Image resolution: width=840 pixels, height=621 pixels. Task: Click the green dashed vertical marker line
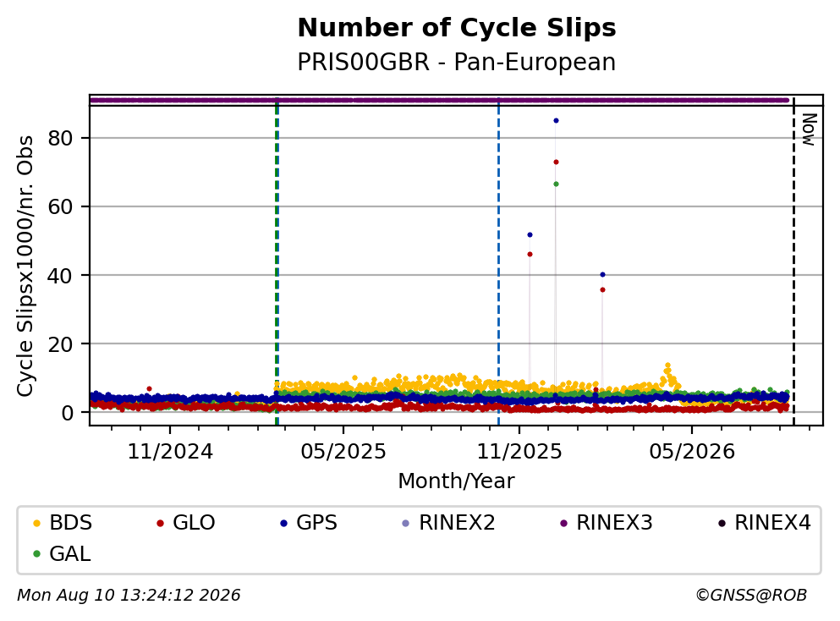tap(277, 262)
